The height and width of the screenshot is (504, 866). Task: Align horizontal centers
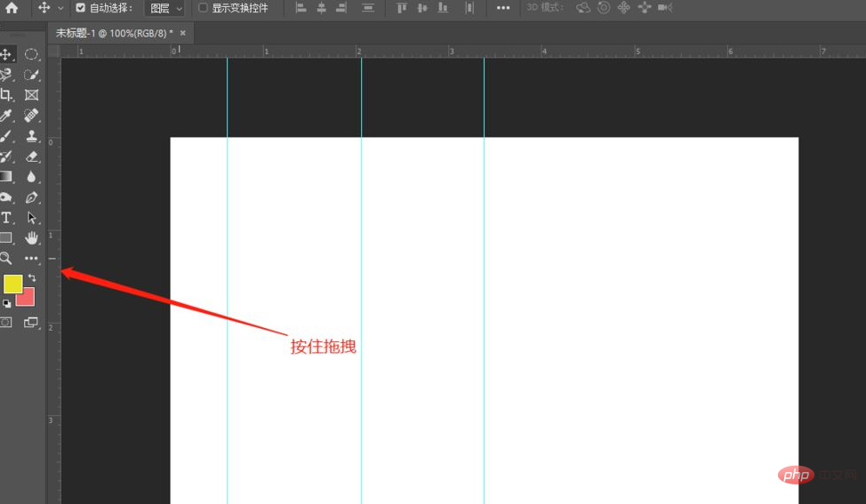[x=322, y=8]
